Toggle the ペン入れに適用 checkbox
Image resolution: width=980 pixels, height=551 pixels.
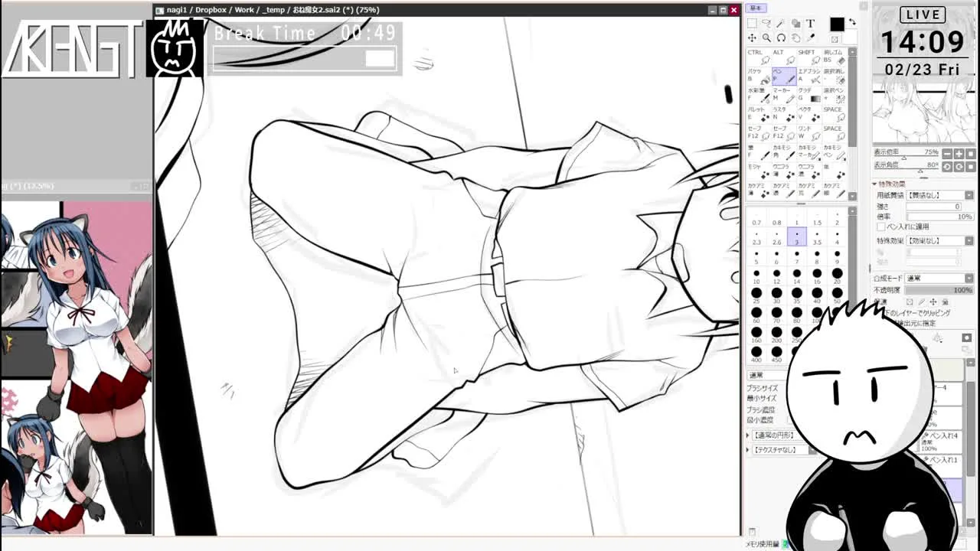(x=880, y=227)
